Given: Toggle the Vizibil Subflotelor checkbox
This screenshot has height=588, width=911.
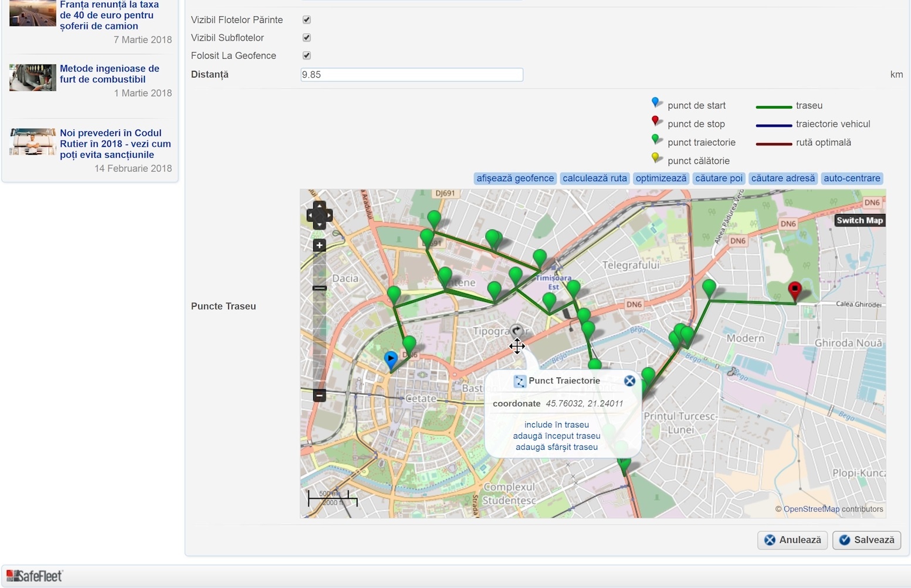Looking at the screenshot, I should click(x=306, y=38).
